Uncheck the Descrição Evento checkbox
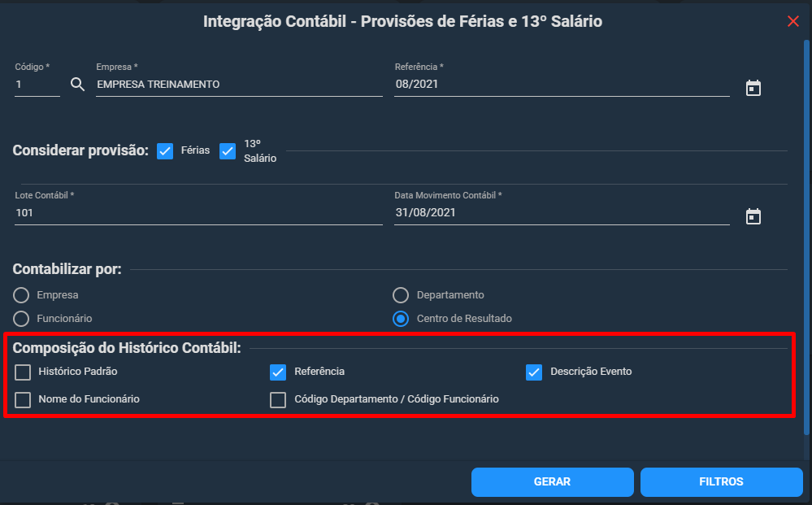This screenshot has width=812, height=505. click(x=534, y=372)
